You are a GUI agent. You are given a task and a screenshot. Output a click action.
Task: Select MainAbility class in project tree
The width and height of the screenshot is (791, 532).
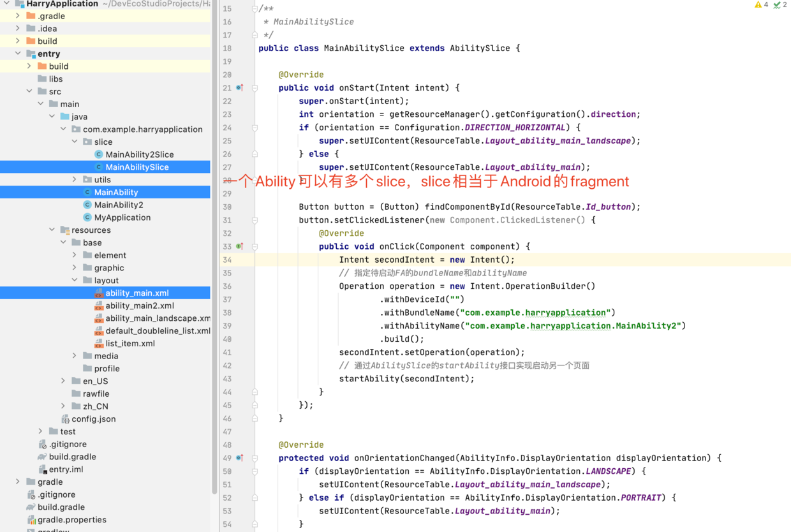coord(105,192)
